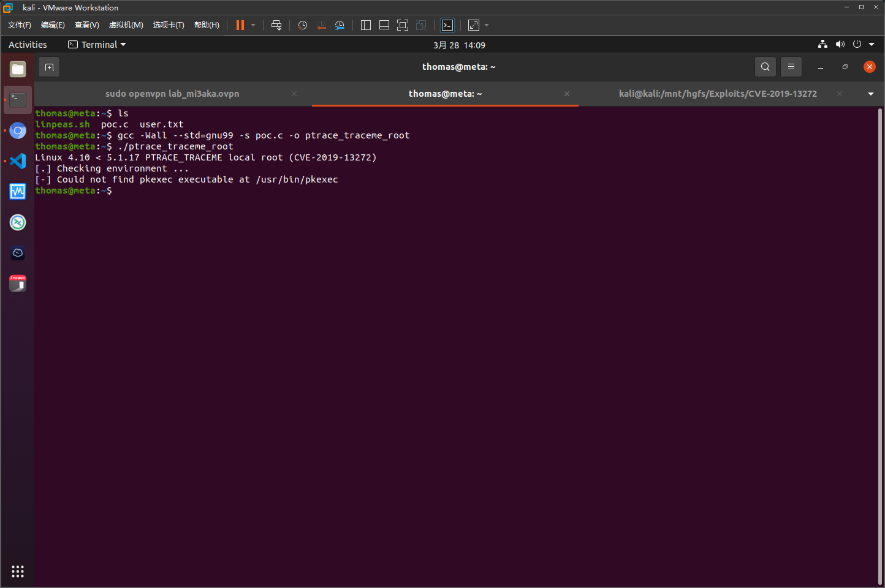Minimize the terminal window
Viewport: 885px width, 588px height.
point(821,67)
